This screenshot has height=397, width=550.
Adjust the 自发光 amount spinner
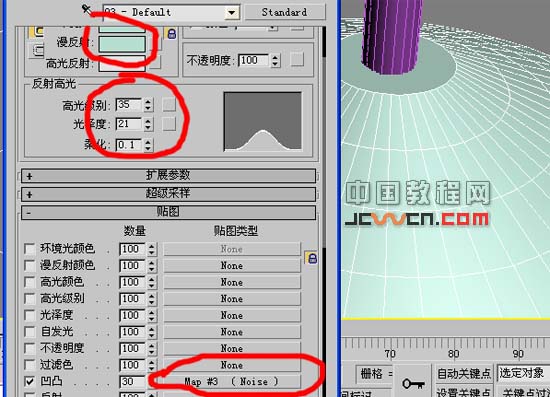(152, 331)
